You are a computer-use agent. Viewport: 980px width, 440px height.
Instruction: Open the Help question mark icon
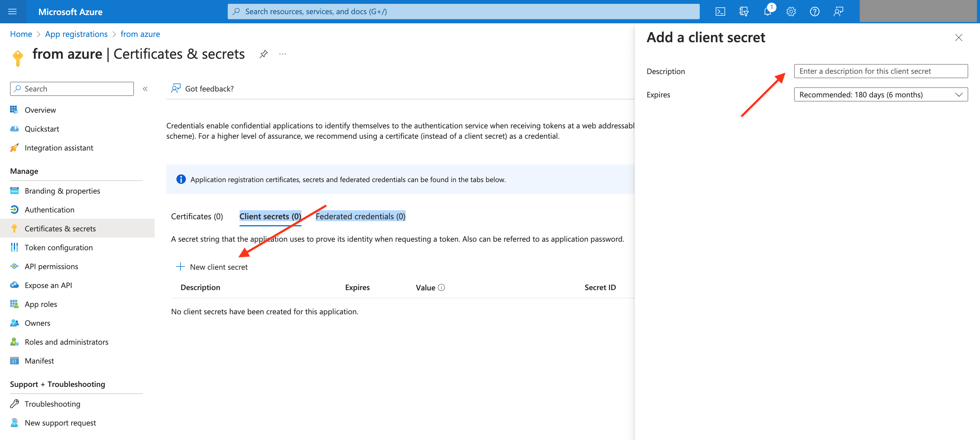(x=815, y=12)
